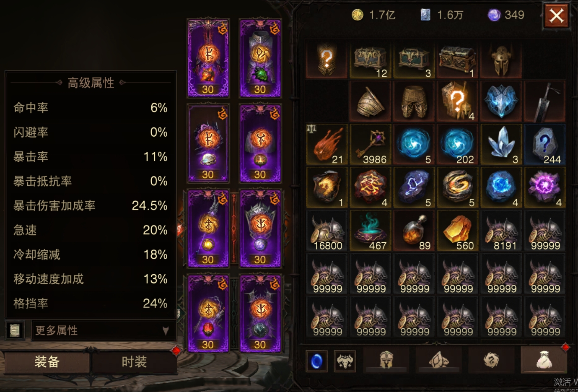
Task: Select the bag inventory filter tab
Action: (x=544, y=360)
